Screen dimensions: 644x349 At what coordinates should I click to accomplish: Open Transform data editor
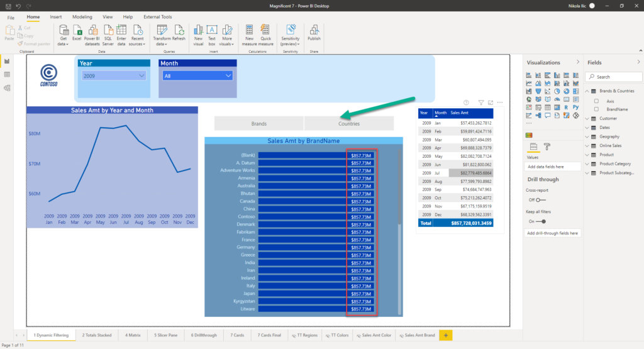[x=162, y=35]
